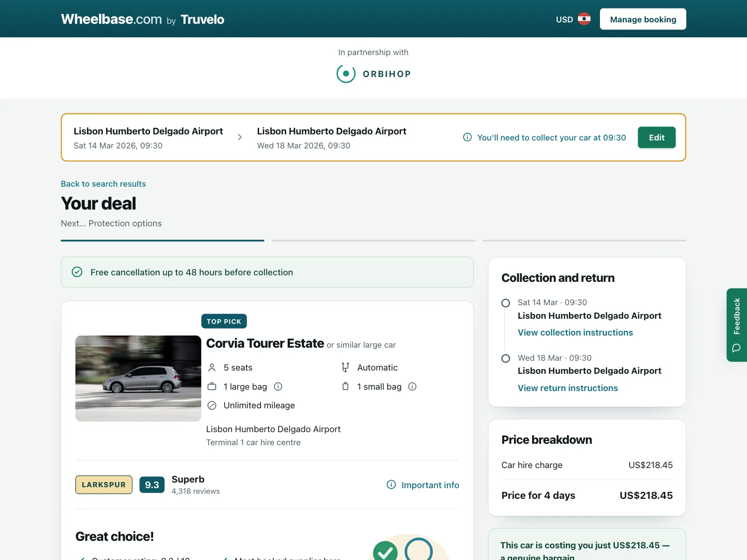Click the second progress step bar

point(373,241)
